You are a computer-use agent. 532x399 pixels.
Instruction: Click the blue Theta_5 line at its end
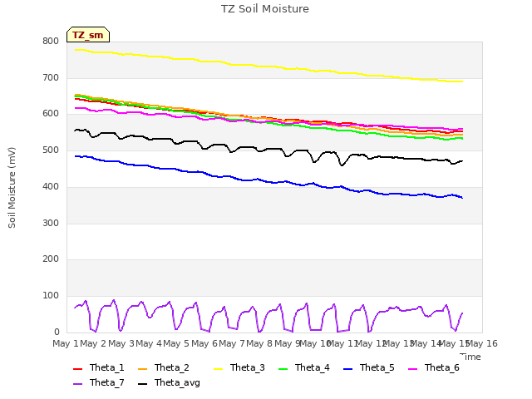pyautogui.click(x=462, y=198)
